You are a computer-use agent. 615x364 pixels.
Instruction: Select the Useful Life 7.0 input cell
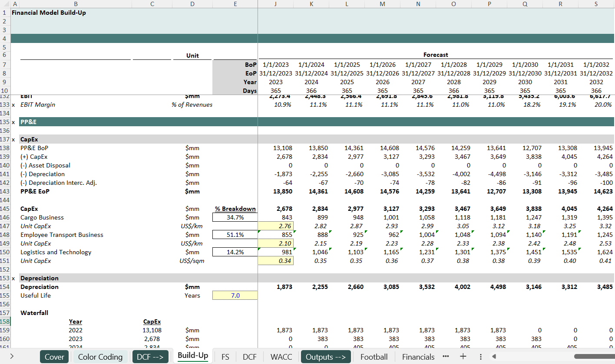point(235,295)
